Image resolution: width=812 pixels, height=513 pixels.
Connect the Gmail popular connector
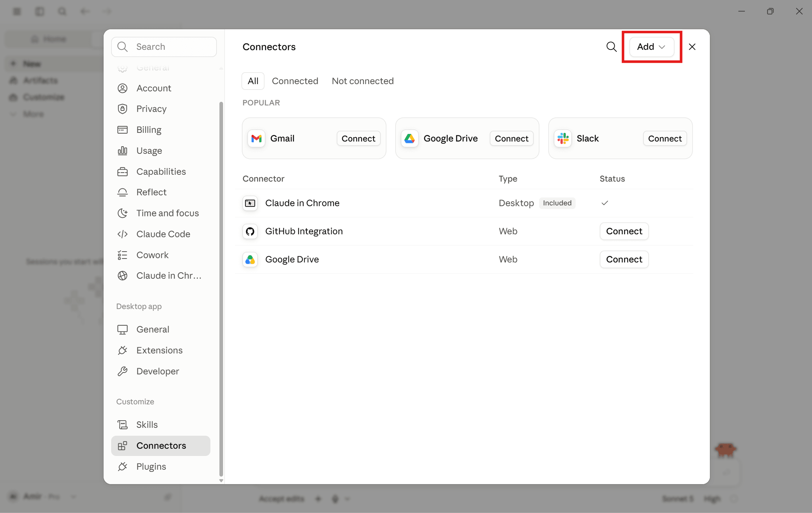[358, 138]
